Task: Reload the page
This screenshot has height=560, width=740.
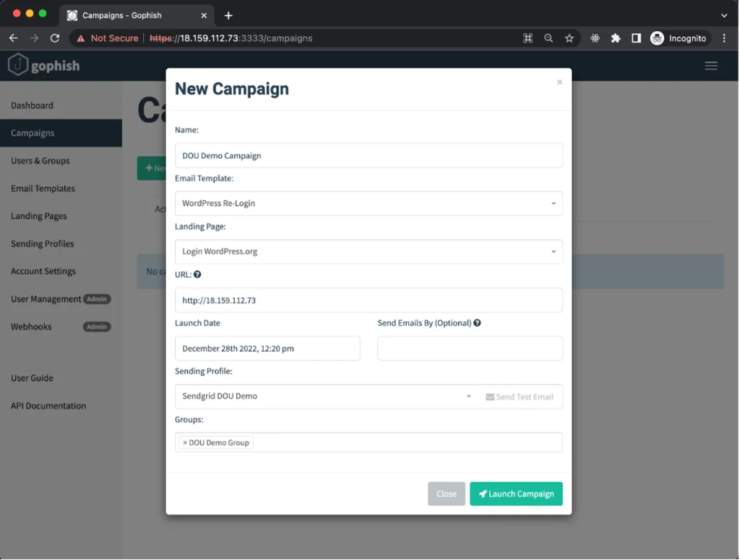Action: point(55,38)
